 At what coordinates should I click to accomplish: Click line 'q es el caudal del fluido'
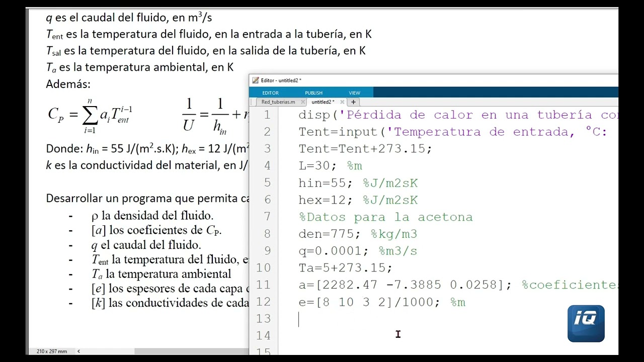click(x=129, y=18)
